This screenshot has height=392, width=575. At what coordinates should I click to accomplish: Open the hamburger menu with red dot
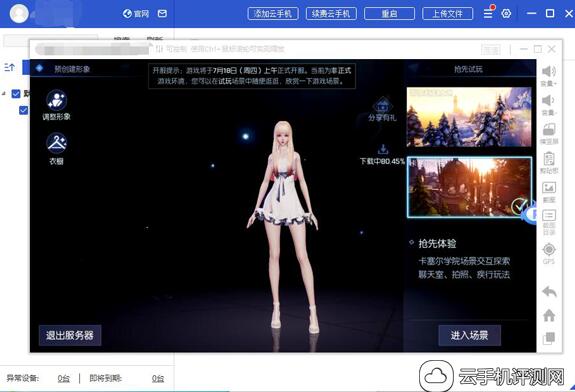tap(488, 13)
